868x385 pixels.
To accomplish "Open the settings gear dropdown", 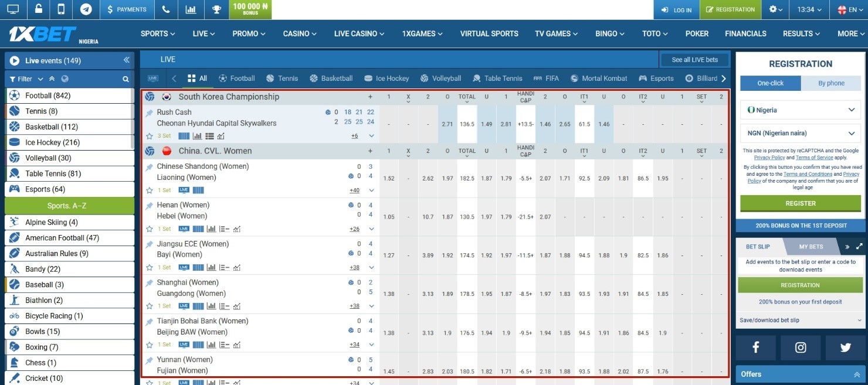I will tap(776, 9).
